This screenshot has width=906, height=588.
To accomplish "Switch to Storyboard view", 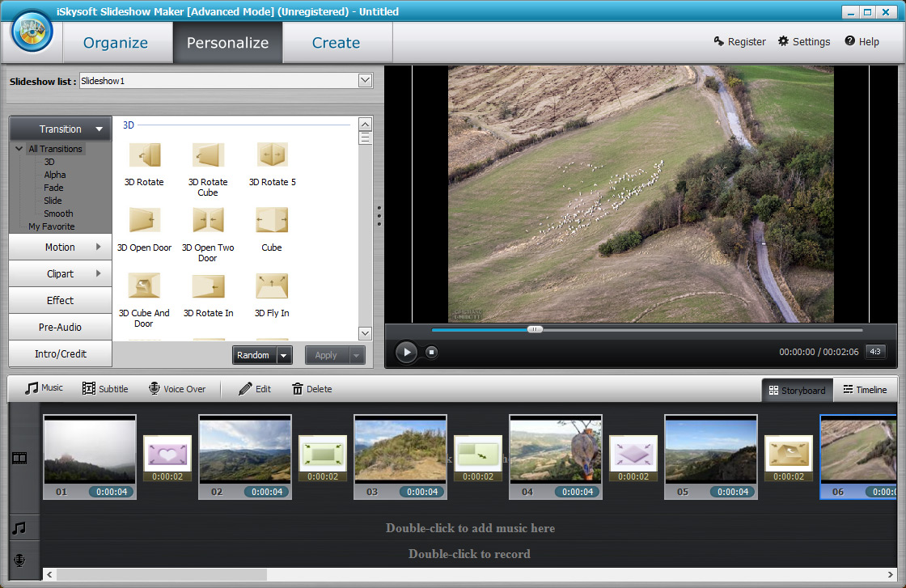I will (x=797, y=390).
